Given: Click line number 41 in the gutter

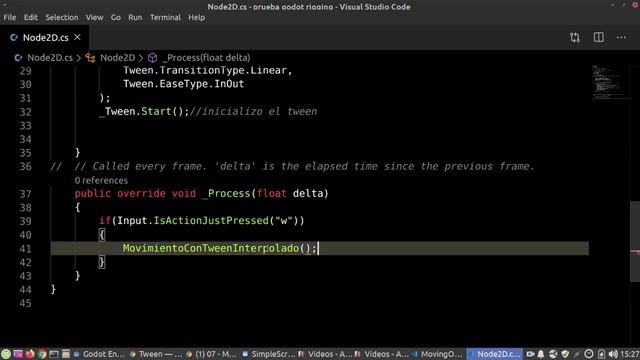Looking at the screenshot, I should click(x=25, y=249).
